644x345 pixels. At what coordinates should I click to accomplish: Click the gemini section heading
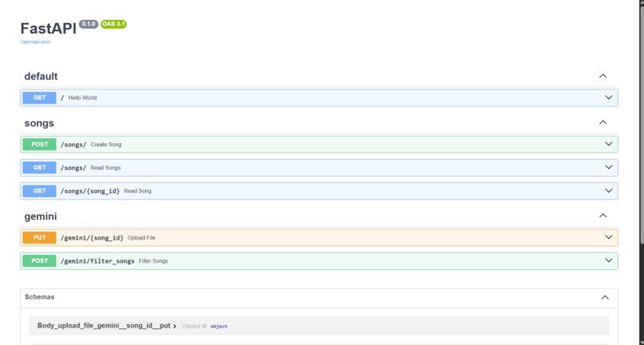pyautogui.click(x=41, y=216)
